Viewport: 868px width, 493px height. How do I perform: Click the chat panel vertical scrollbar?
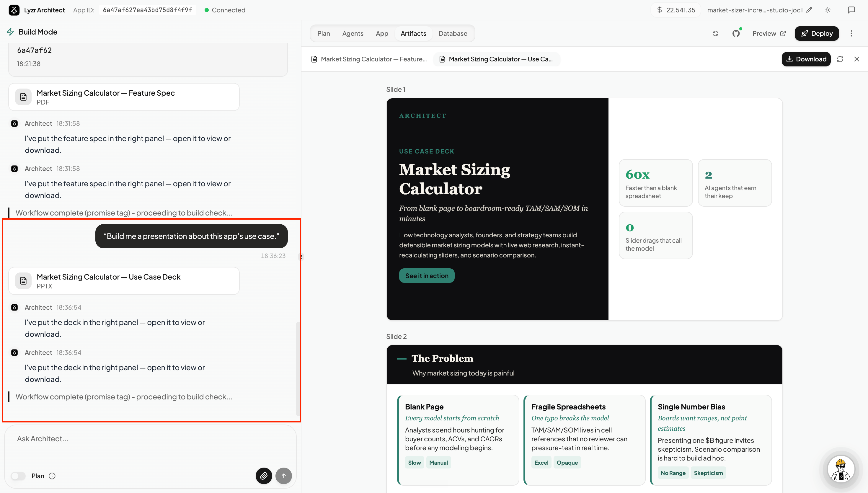[x=298, y=369]
